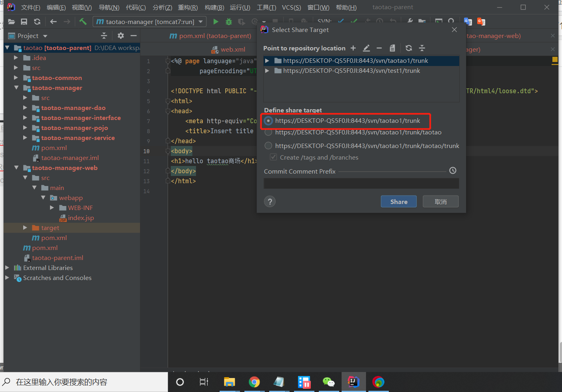Viewport: 562px width, 392px height.
Task: Add a repository location with the plus icon
Action: click(353, 48)
